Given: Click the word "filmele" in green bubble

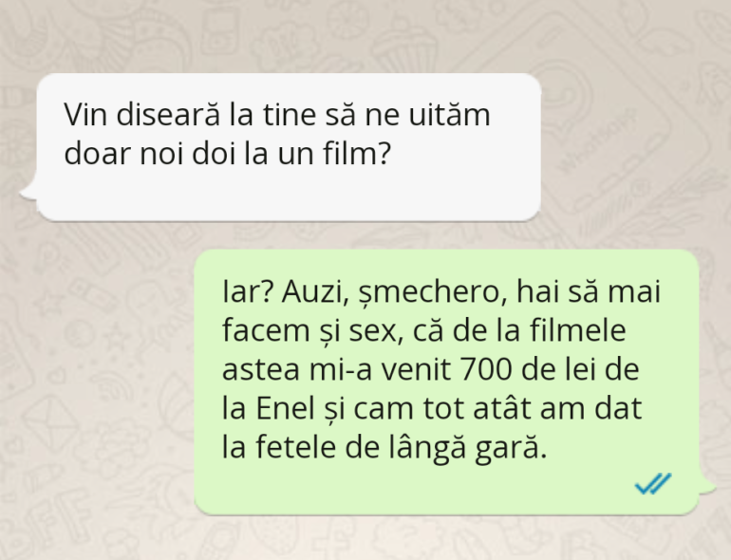Looking at the screenshot, I should click(577, 330).
